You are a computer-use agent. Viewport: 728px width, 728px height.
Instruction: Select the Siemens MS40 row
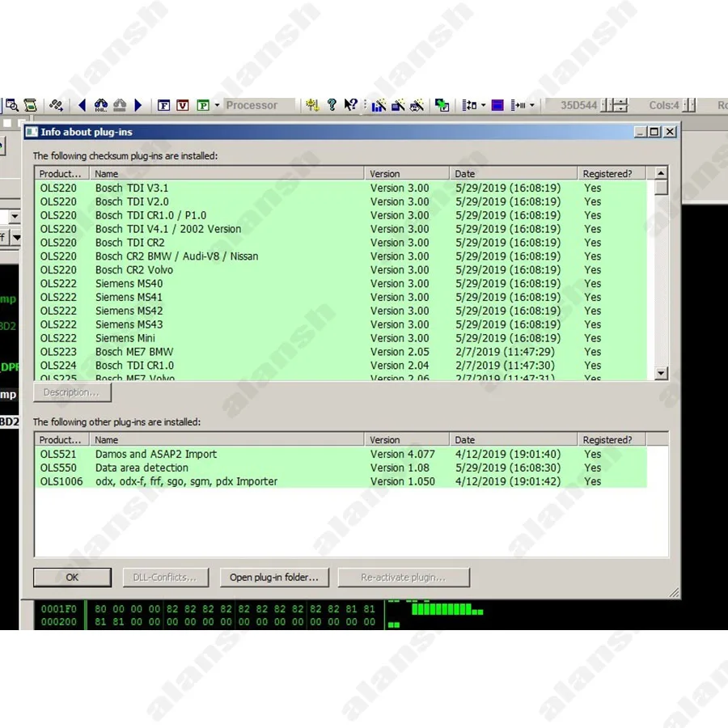341,284
